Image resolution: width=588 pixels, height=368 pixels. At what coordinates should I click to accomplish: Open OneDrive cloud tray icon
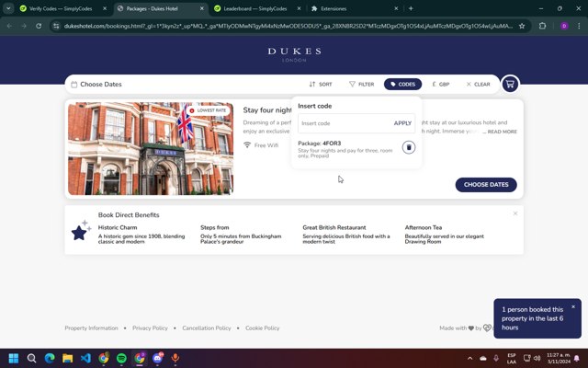483,358
